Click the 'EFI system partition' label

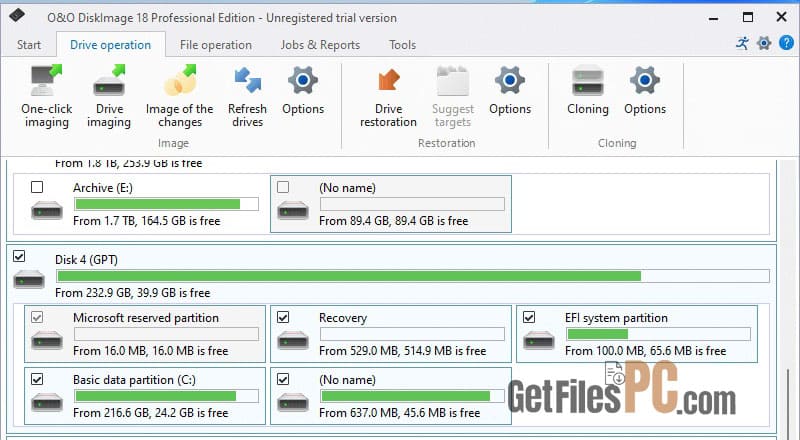pos(616,318)
